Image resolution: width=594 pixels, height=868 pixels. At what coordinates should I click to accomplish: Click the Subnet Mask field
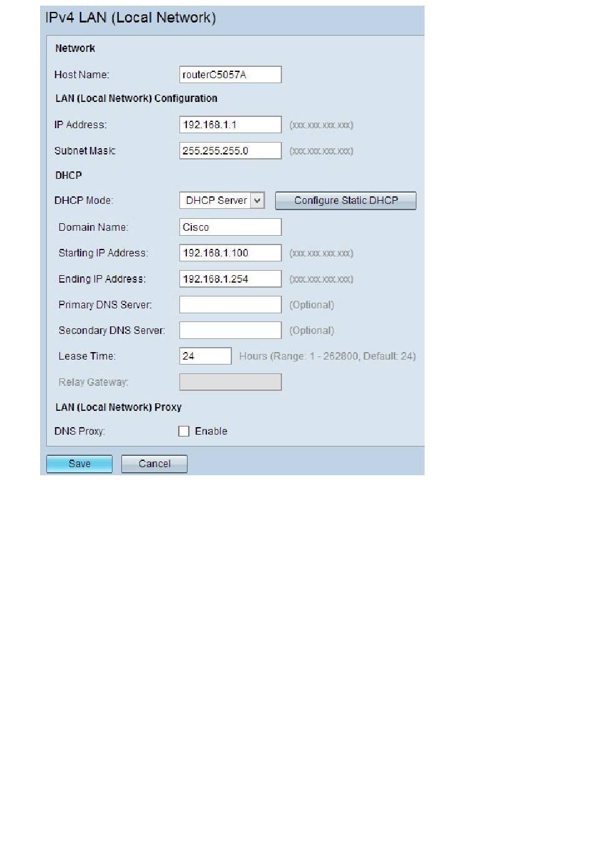230,151
